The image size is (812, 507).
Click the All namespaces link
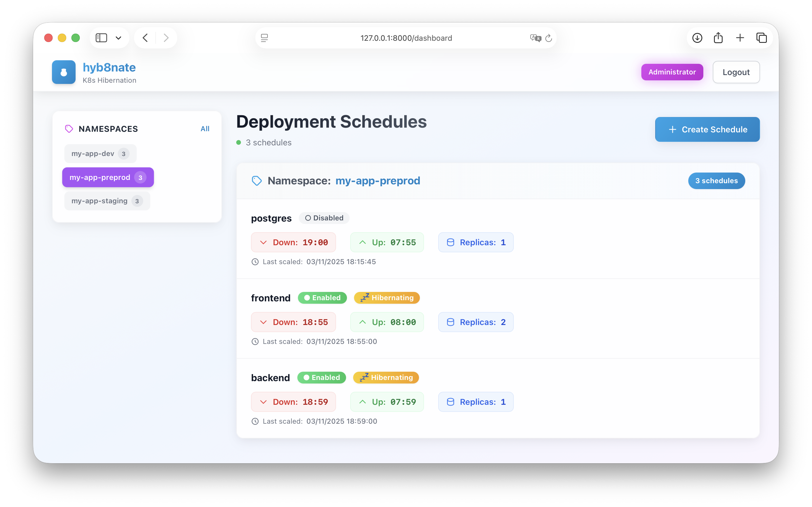[x=205, y=129]
